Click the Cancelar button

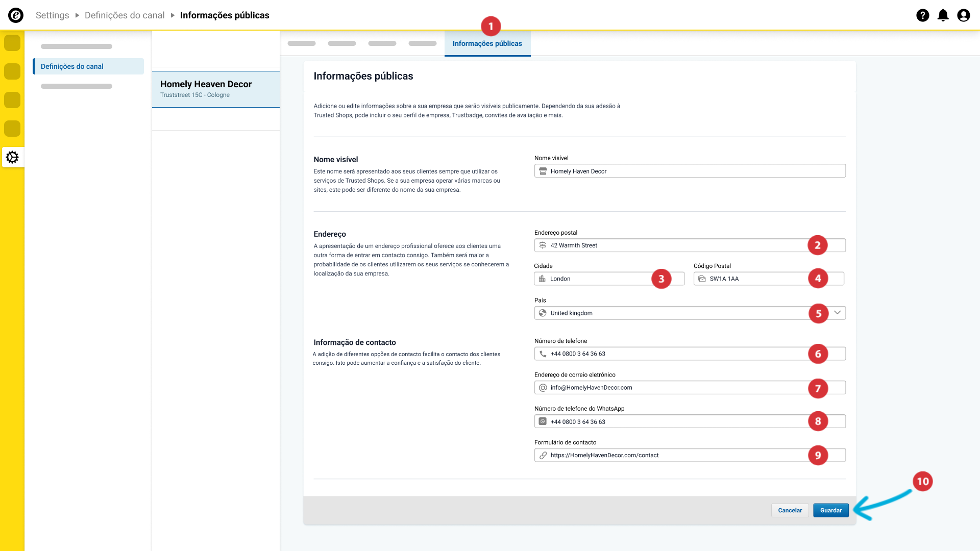[790, 510]
